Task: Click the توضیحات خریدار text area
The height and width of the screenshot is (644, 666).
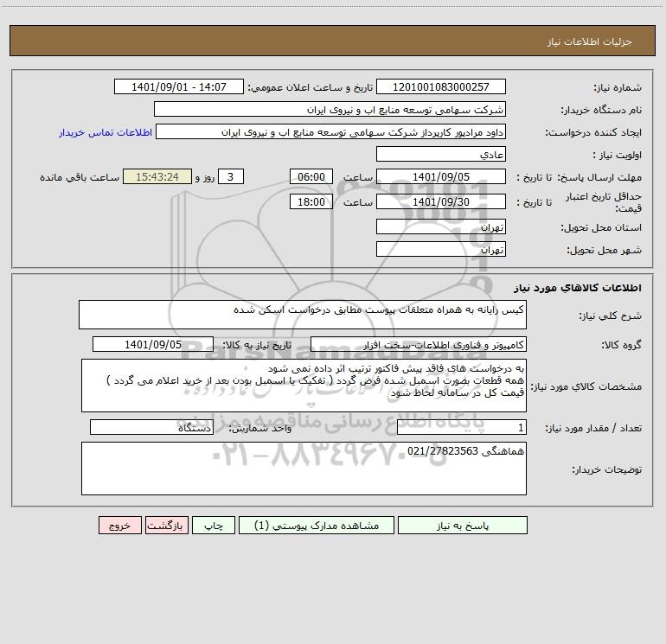Action: pos(304,469)
